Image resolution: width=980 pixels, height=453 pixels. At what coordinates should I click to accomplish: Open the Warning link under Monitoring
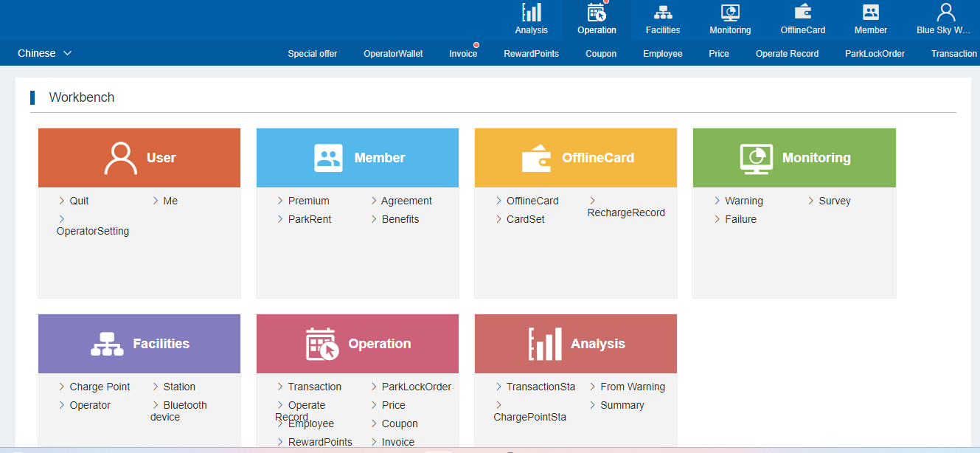pos(743,201)
